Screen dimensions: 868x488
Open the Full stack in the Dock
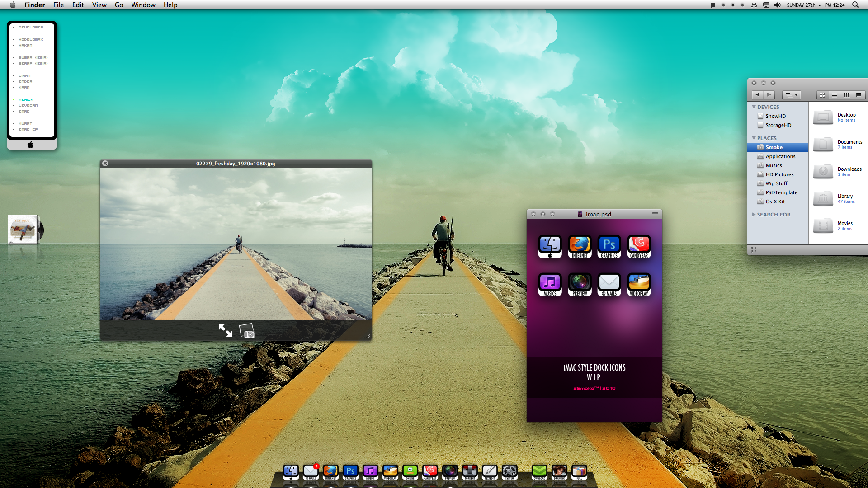(579, 472)
